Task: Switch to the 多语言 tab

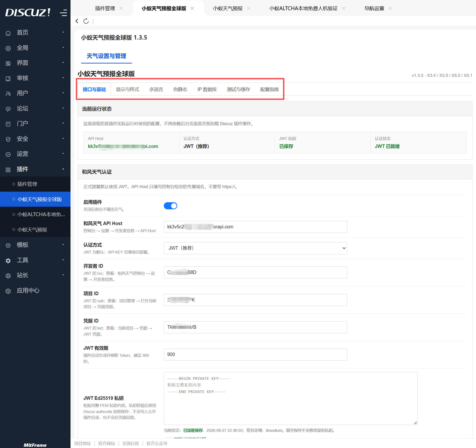Action: [156, 89]
